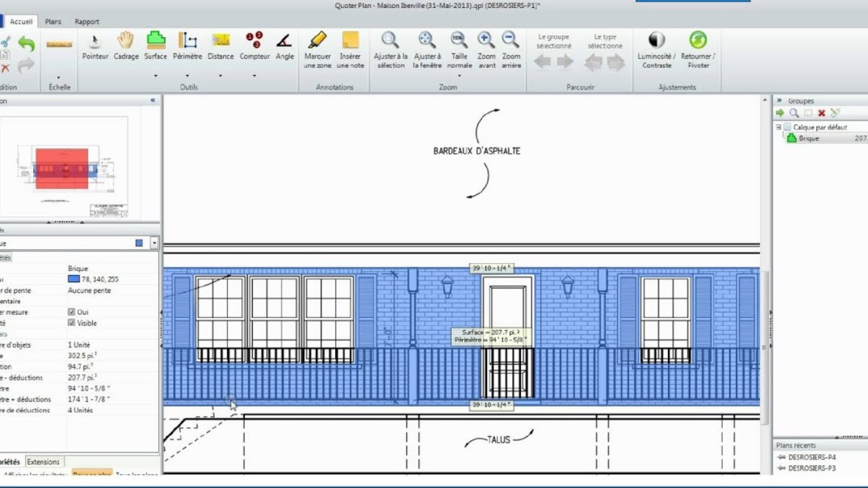The height and width of the screenshot is (488, 868).
Task: Open dropdown arrow under Compteur
Action: click(x=254, y=75)
